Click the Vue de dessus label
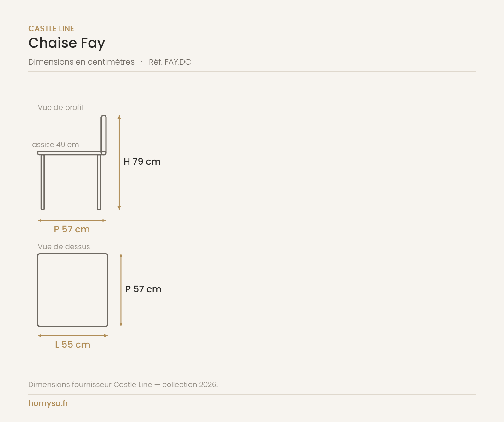The width and height of the screenshot is (504, 422). click(64, 247)
